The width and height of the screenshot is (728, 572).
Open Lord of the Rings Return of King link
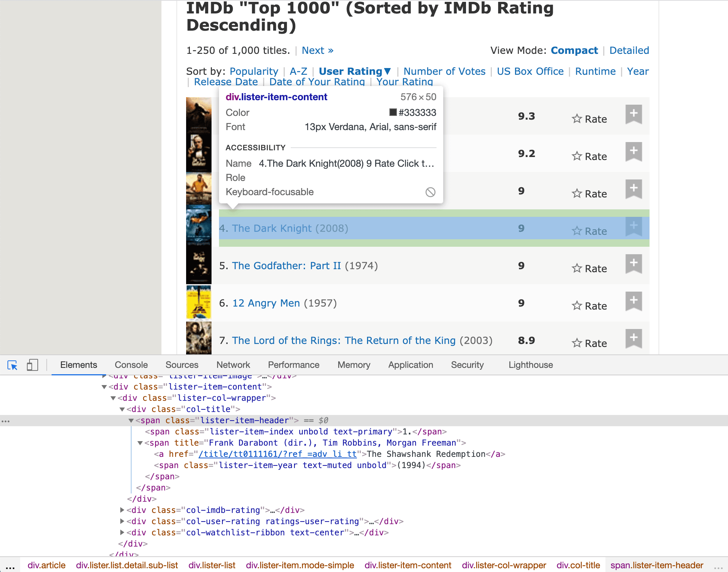tap(344, 341)
